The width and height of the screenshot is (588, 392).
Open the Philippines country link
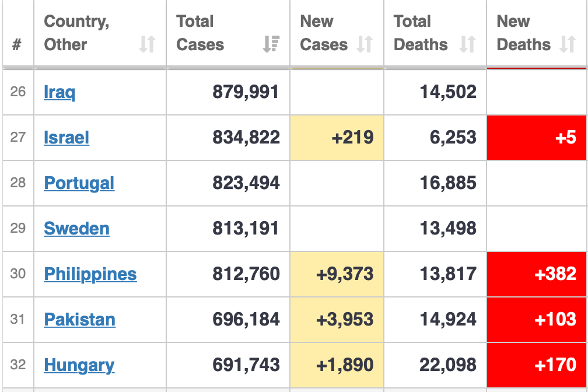point(90,274)
